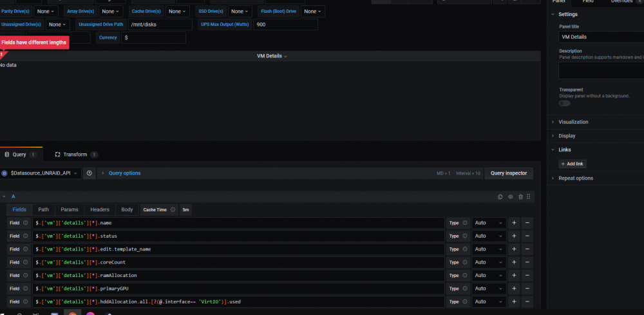The image size is (644, 315).
Task: Open the datasource help question mark icon
Action: (x=89, y=173)
